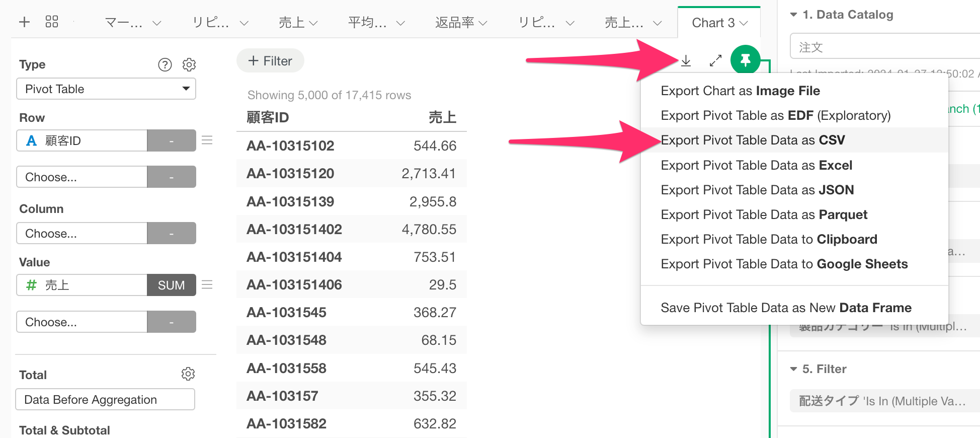Open menu icon beside 顧客ID row

207,140
